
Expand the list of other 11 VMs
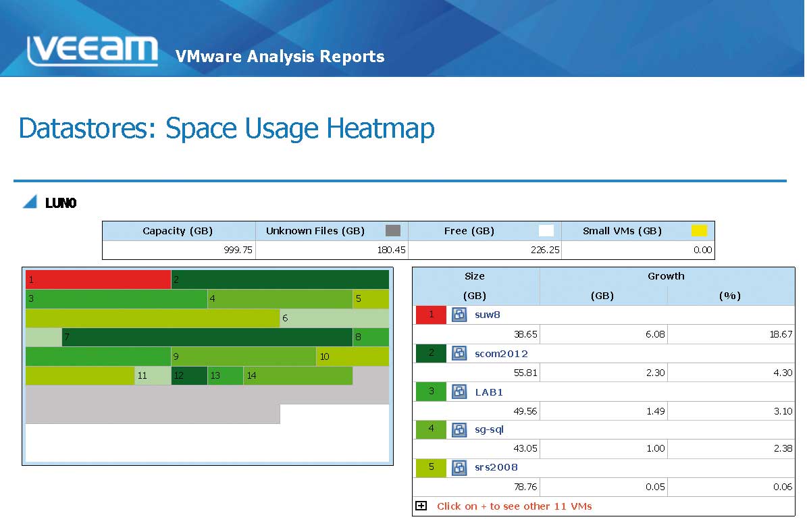pyautogui.click(x=421, y=506)
